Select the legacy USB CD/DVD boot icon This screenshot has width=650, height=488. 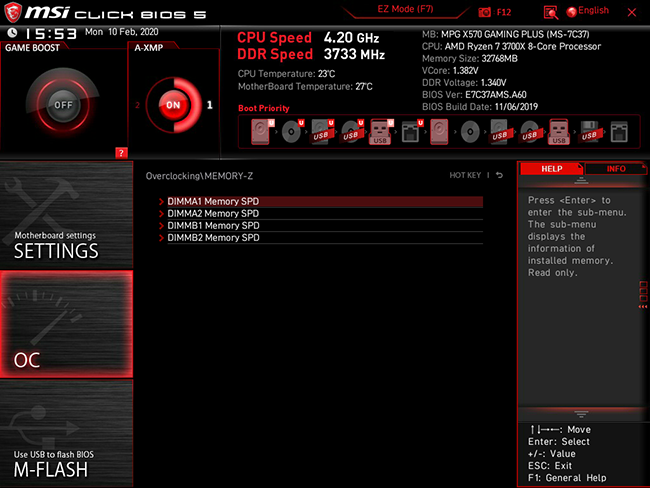click(529, 132)
